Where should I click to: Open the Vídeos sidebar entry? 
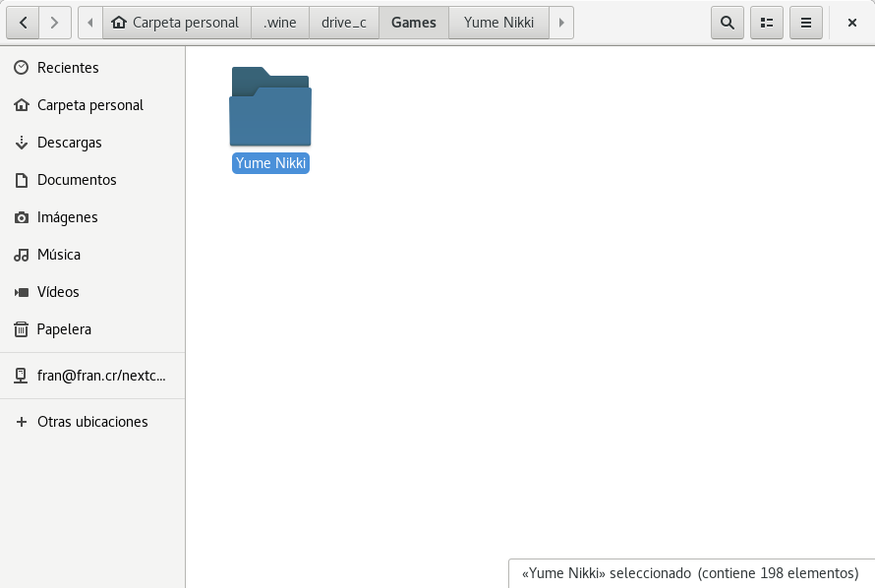pos(92,292)
